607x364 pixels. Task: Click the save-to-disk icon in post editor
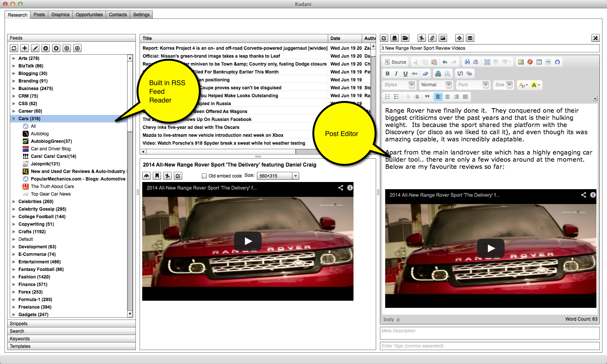click(x=395, y=38)
